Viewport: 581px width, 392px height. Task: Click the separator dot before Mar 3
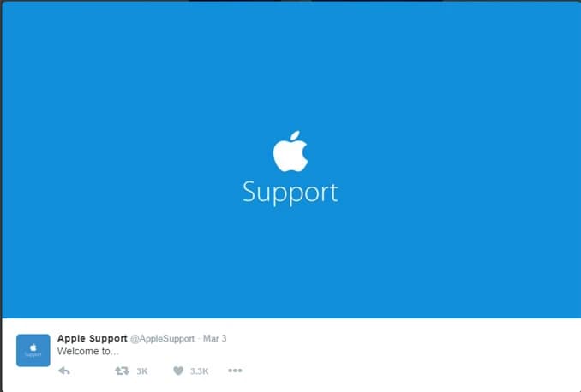pyautogui.click(x=199, y=339)
